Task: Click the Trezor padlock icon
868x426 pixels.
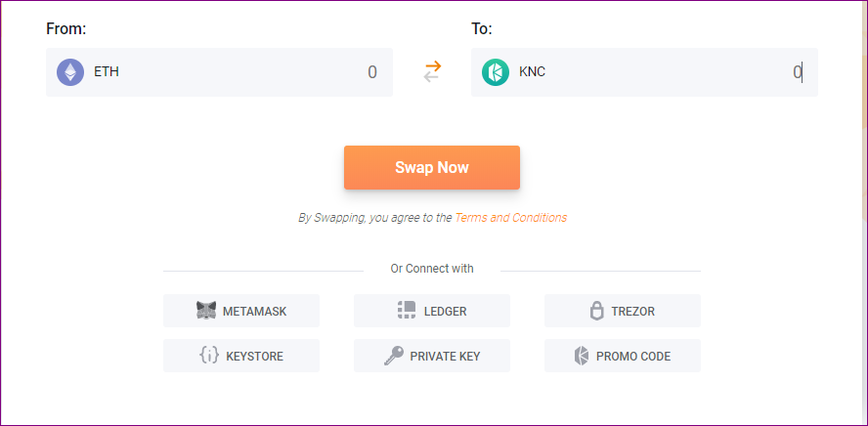Action: 596,311
